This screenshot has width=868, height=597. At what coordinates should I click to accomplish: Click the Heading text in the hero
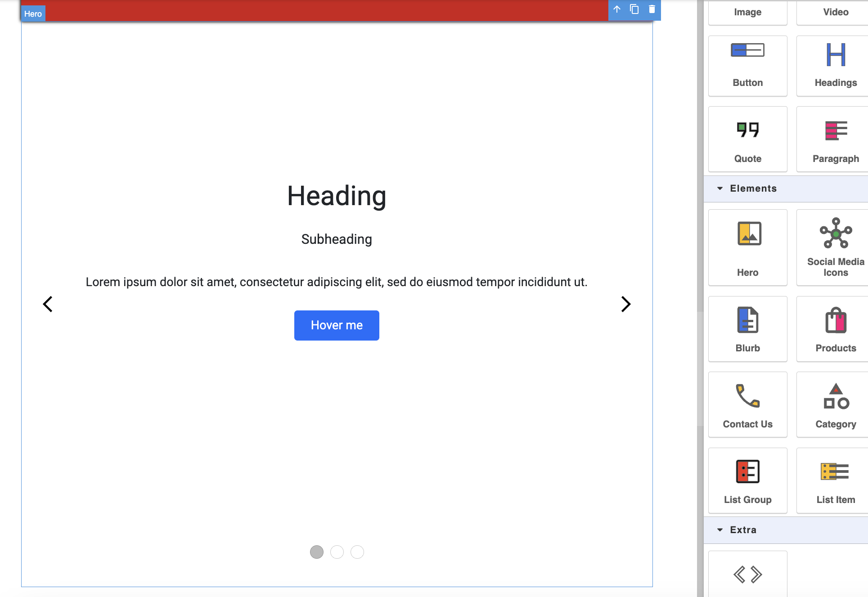tap(337, 196)
